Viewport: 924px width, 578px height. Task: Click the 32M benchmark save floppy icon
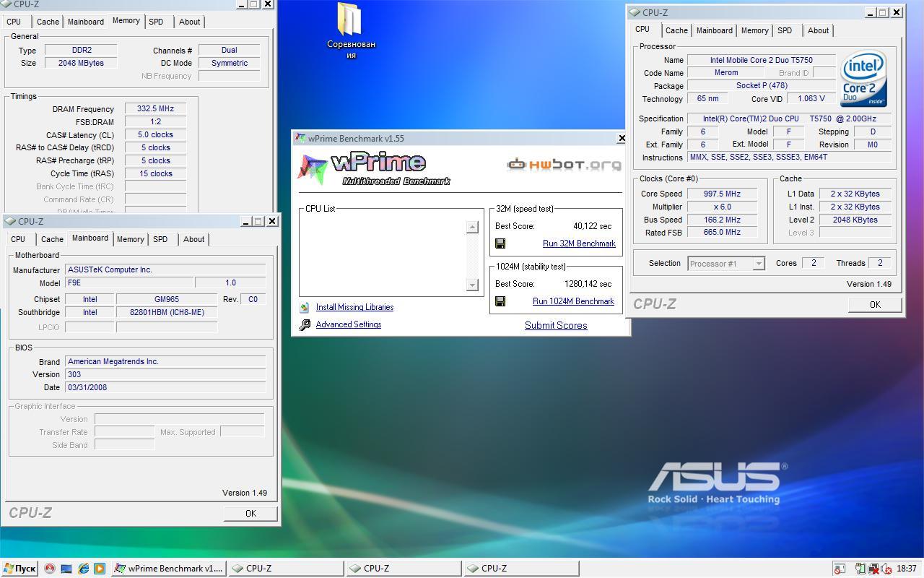coord(500,243)
